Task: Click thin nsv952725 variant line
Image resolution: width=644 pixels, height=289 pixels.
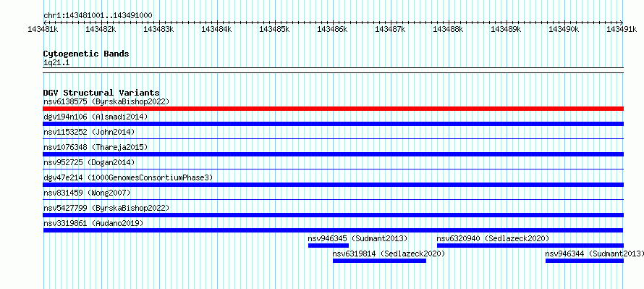Action: coord(333,169)
